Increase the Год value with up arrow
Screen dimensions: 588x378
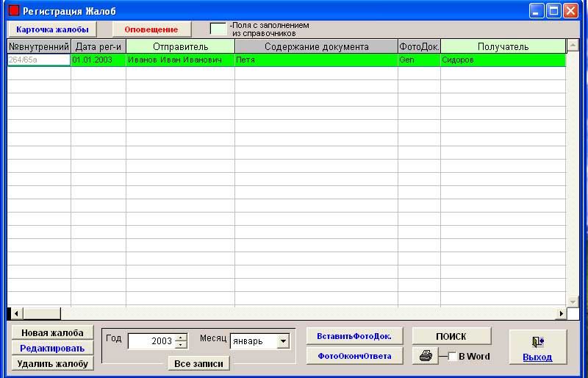pos(181,338)
